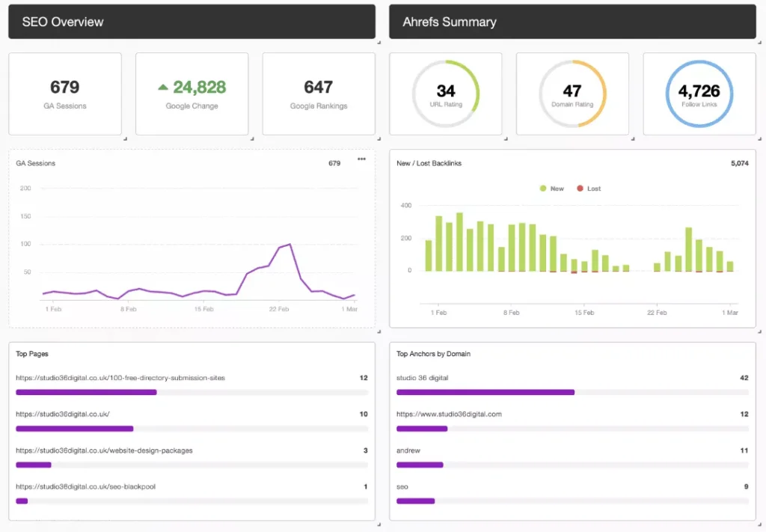
Task: Click the Google Rankings 647 stat card
Action: point(319,94)
